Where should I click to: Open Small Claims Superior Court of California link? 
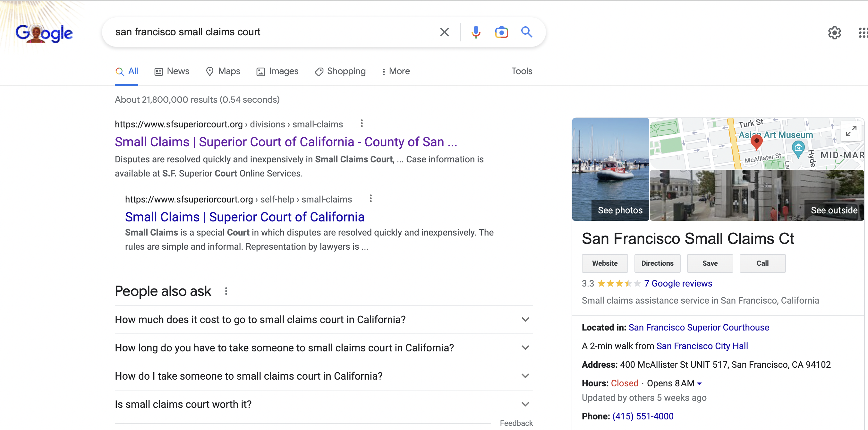[x=245, y=217]
